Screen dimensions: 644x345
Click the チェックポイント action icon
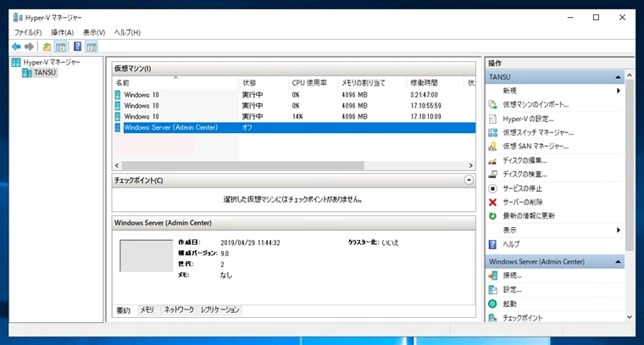pyautogui.click(x=492, y=318)
